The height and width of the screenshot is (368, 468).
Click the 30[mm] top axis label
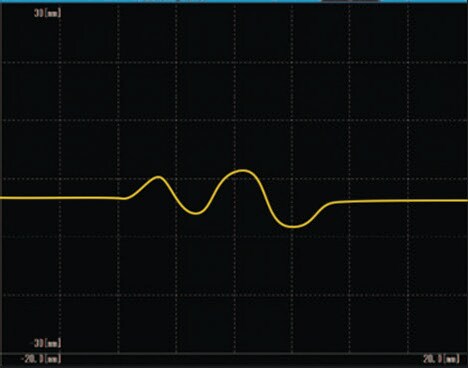(x=48, y=13)
